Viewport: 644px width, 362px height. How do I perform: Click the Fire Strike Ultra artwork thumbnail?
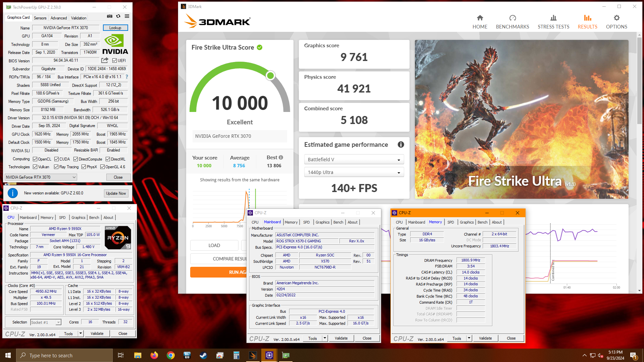(x=522, y=119)
